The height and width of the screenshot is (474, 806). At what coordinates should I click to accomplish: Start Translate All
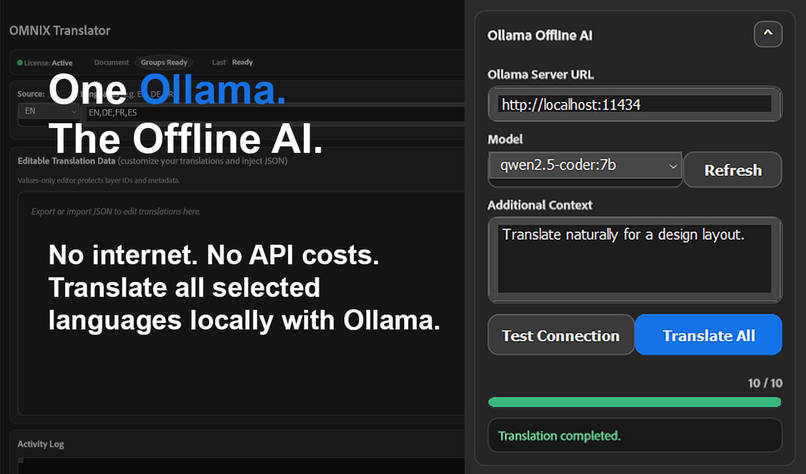point(708,335)
